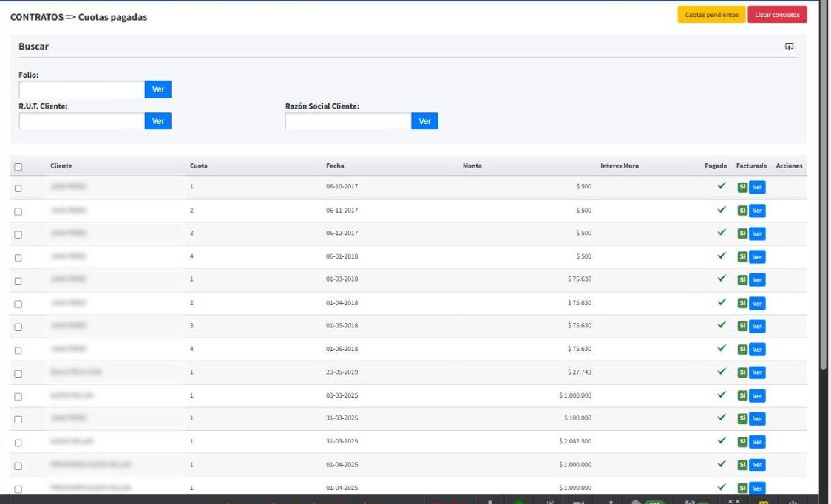The height and width of the screenshot is (504, 831).
Task: Tick the checkbox for the 23-05-2019 row
Action: [18, 374]
